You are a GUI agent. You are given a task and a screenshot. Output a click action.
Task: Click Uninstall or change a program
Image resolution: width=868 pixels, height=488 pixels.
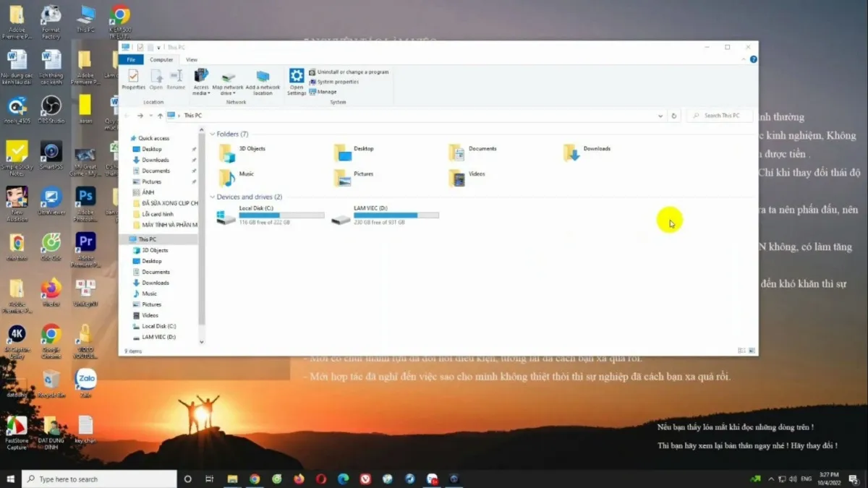[352, 72]
